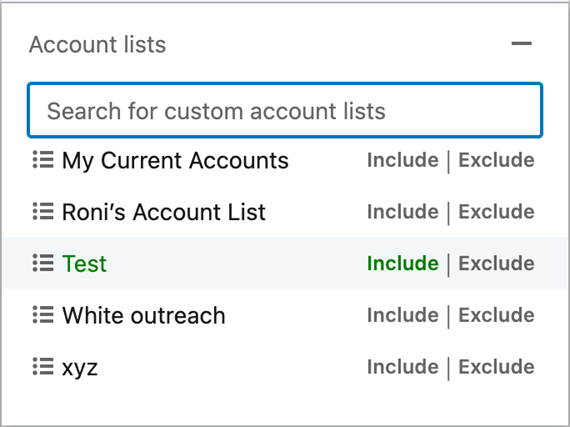
Task: Focus the custom account lists search field
Action: [x=285, y=110]
